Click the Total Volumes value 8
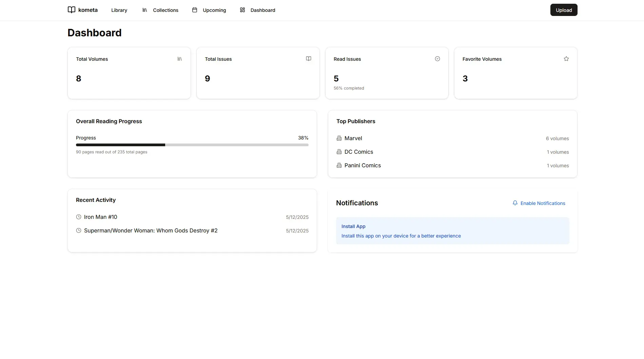This screenshot has height=359, width=644. click(x=79, y=79)
